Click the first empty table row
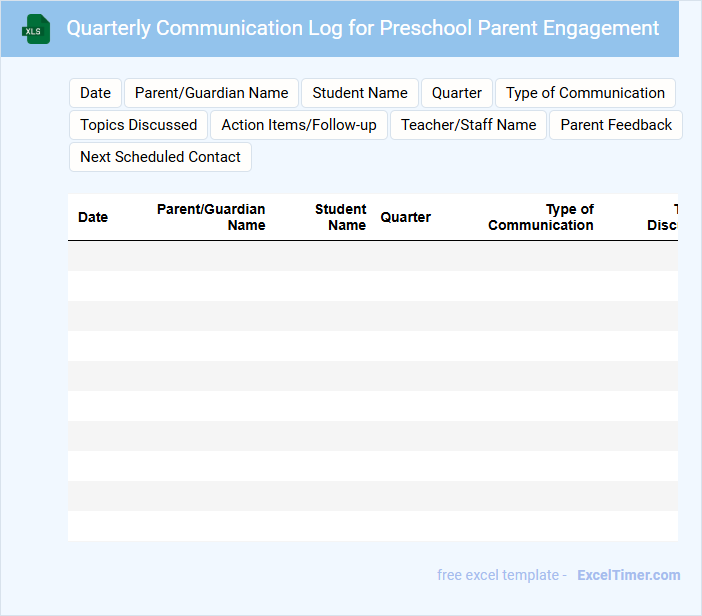Image resolution: width=702 pixels, height=616 pixels. point(372,256)
